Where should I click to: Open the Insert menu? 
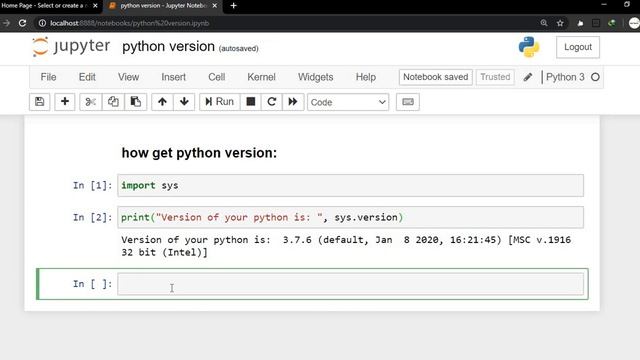(x=173, y=77)
